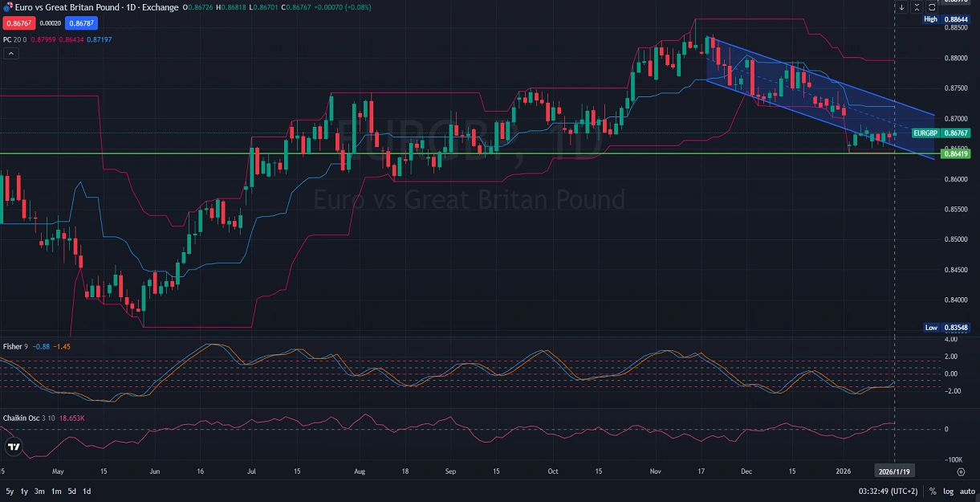This screenshot has height=502, width=980.
Task: Click the red sell price 0.86767 button
Action: pos(16,24)
